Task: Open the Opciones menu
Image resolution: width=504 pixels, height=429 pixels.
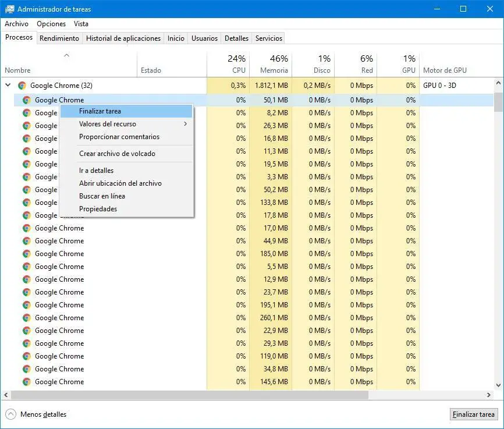Action: [x=51, y=24]
